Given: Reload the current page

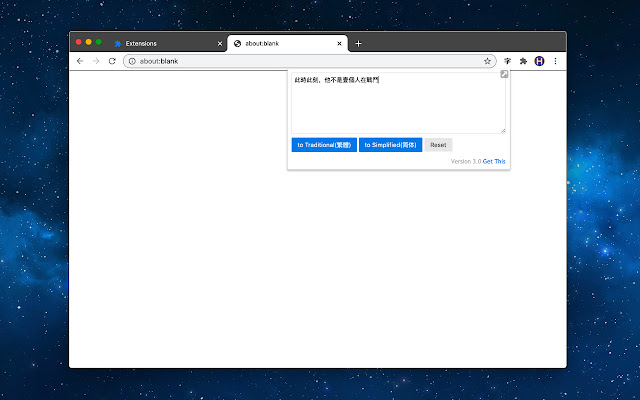Looking at the screenshot, I should pos(112,61).
